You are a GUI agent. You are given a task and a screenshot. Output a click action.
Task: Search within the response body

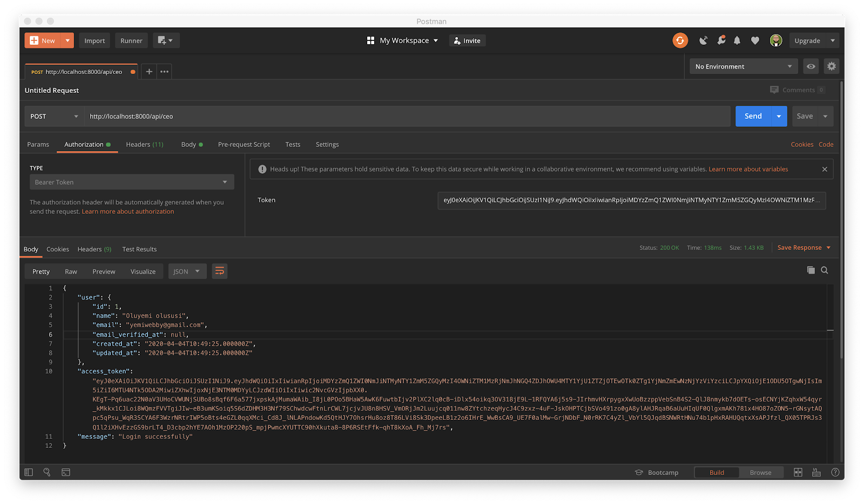pyautogui.click(x=825, y=270)
